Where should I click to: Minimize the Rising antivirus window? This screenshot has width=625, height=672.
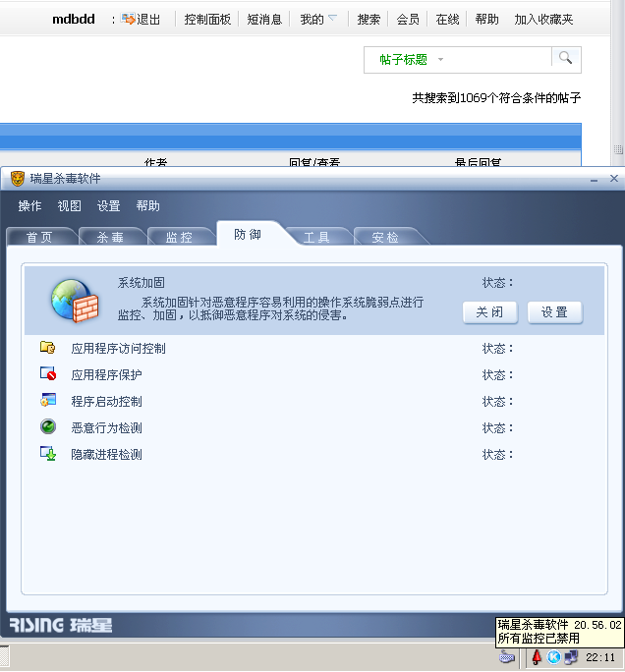[594, 179]
